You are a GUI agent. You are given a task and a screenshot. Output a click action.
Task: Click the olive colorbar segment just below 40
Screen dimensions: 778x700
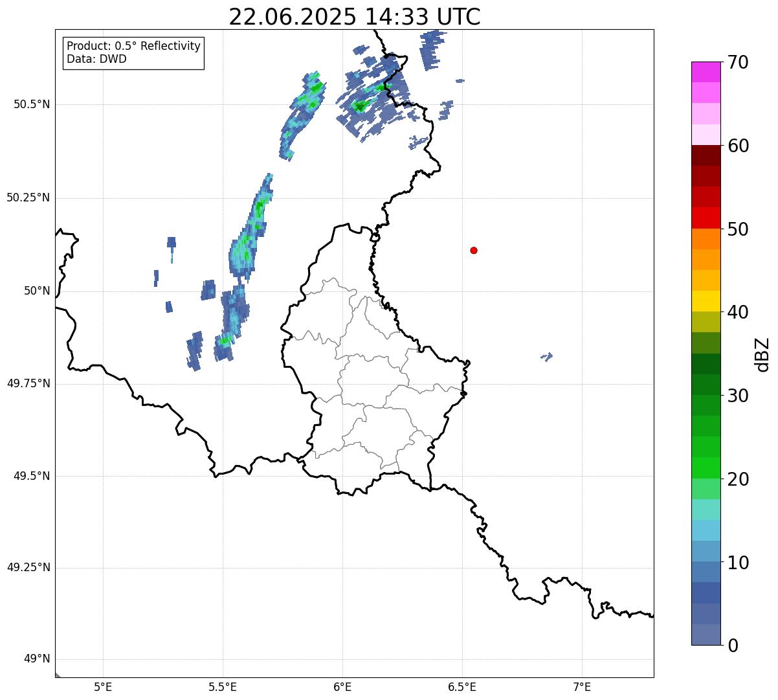pos(706,322)
